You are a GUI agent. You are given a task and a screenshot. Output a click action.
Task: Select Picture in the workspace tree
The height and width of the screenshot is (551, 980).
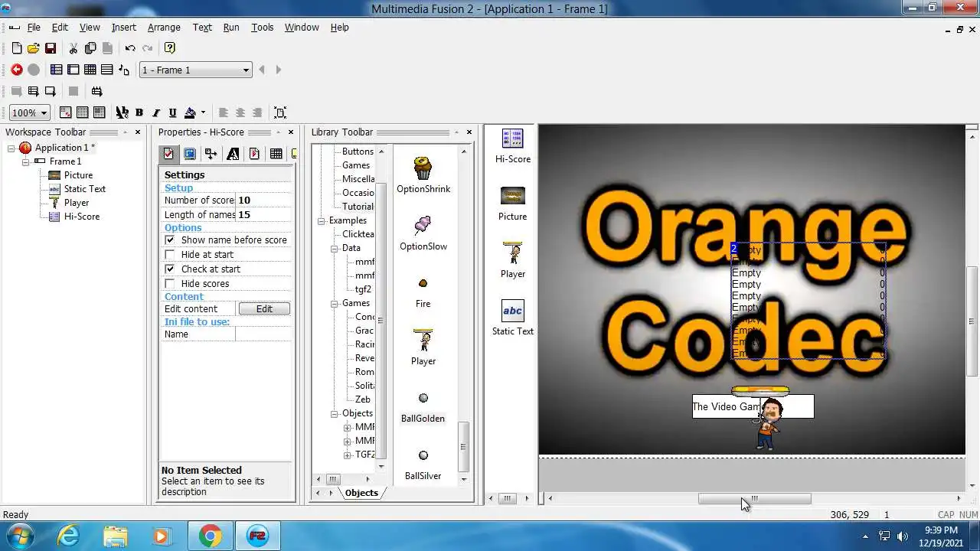[x=78, y=175]
